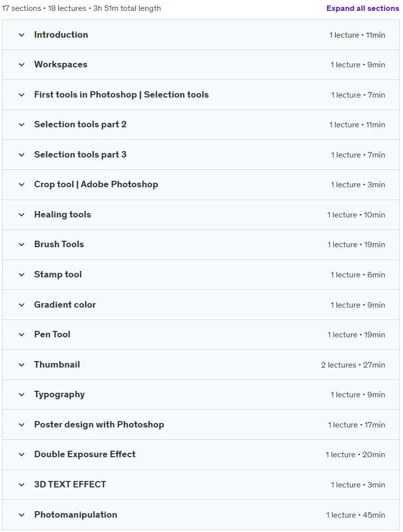Open the Typography section title
403x532 pixels.
(x=59, y=395)
